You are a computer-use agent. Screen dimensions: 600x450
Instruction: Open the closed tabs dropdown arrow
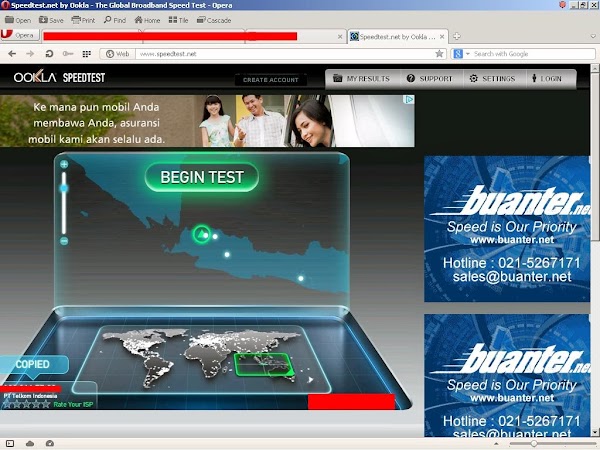click(593, 36)
